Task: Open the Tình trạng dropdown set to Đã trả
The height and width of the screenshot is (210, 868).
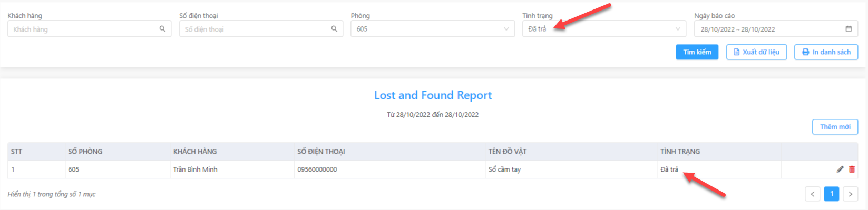Action: point(604,29)
